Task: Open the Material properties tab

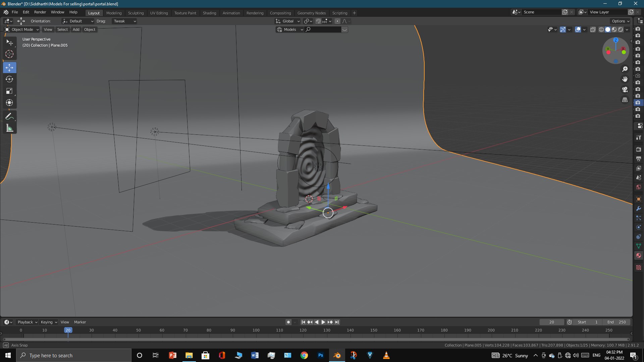Action: pyautogui.click(x=639, y=255)
